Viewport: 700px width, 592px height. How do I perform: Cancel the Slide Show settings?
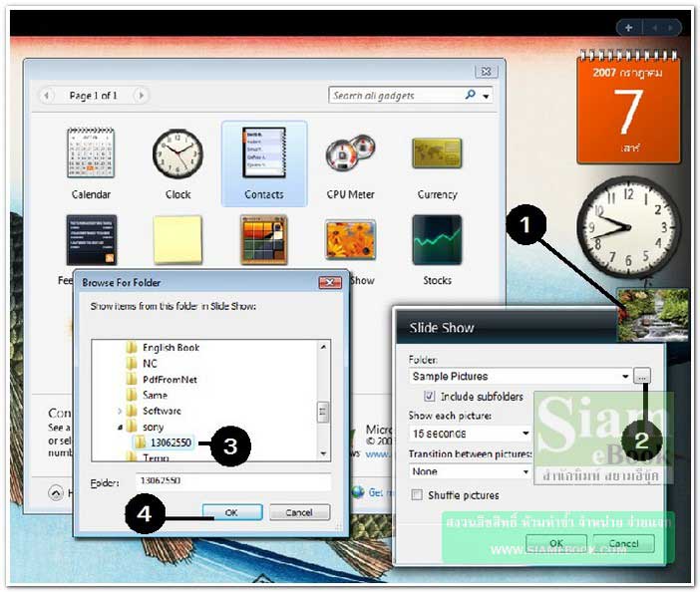point(623,543)
